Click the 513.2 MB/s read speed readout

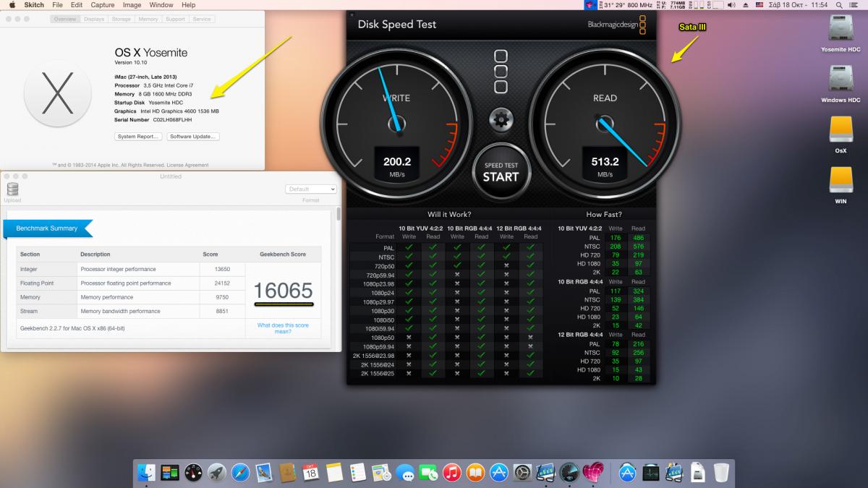[605, 166]
